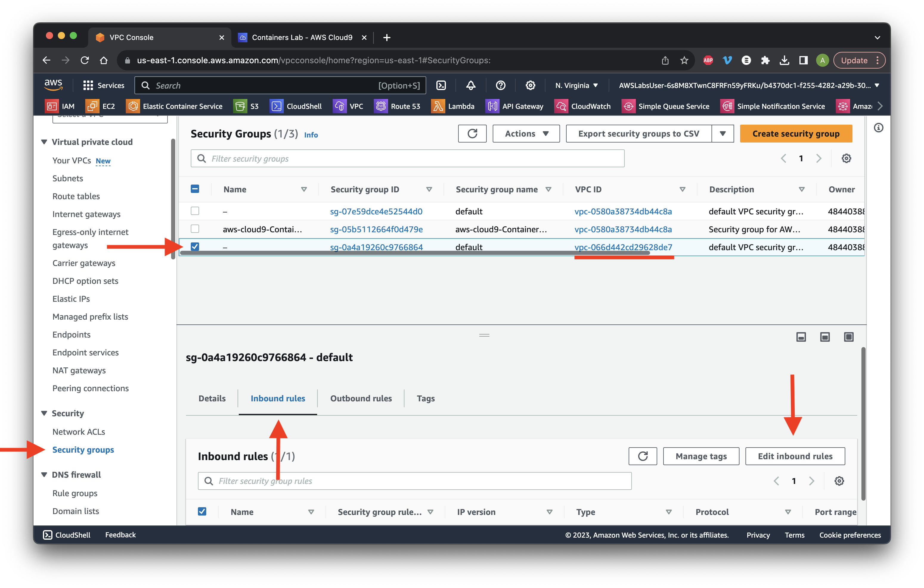
Task: Open the Simple Notification Service shortcut
Action: (773, 106)
